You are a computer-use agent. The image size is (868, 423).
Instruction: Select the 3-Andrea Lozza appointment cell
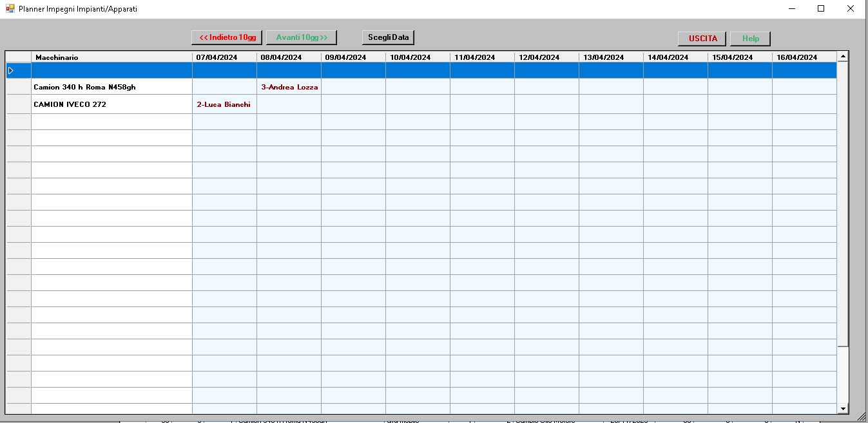point(289,87)
